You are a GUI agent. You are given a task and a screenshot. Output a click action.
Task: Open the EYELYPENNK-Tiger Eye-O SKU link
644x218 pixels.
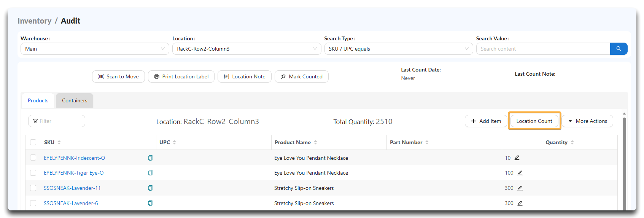[x=74, y=173]
